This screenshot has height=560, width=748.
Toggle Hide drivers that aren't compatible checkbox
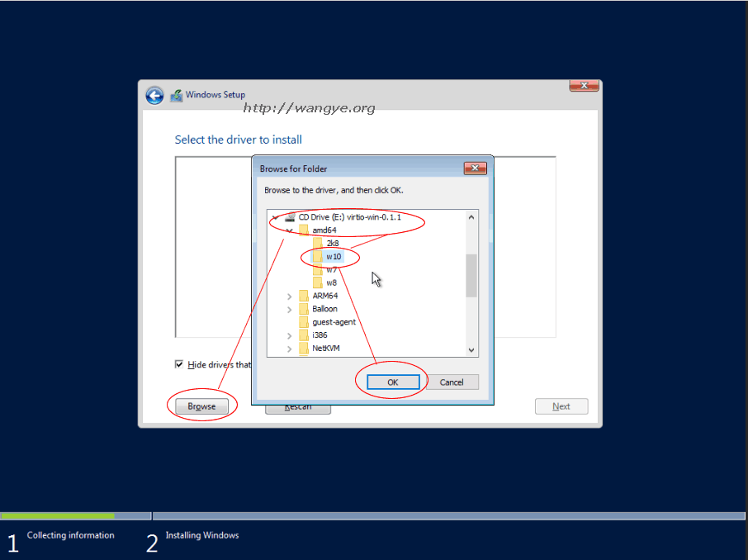point(179,364)
